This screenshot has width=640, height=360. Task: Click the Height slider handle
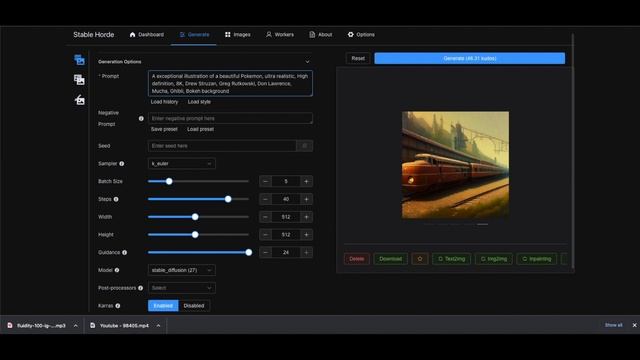[195, 235]
